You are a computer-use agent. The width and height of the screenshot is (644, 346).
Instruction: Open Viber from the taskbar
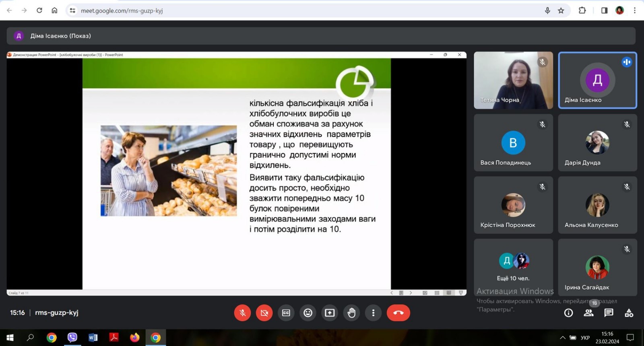[72, 338]
